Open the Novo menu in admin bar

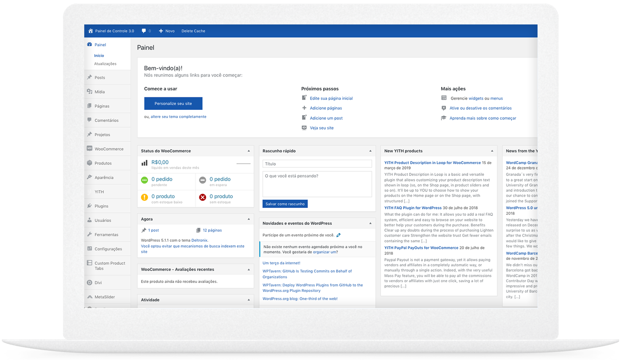[x=167, y=31]
